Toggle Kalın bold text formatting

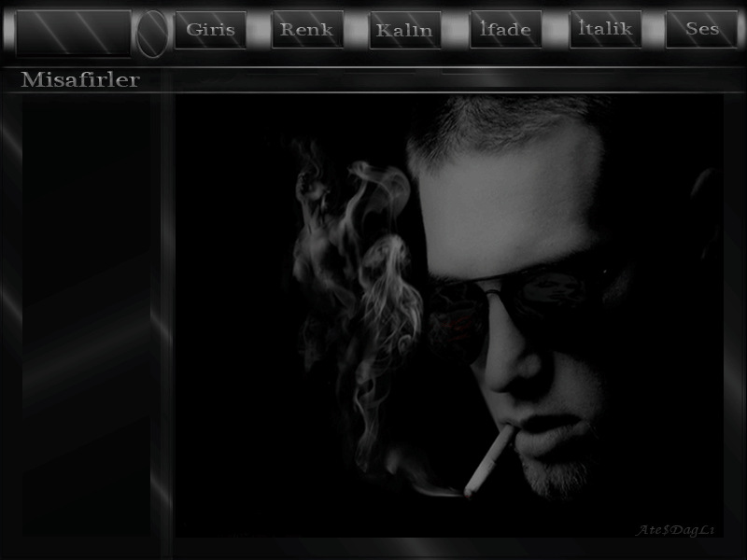click(x=404, y=30)
